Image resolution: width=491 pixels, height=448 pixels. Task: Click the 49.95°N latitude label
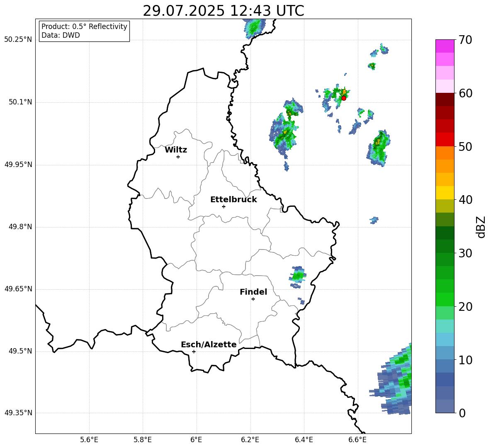[x=18, y=165]
